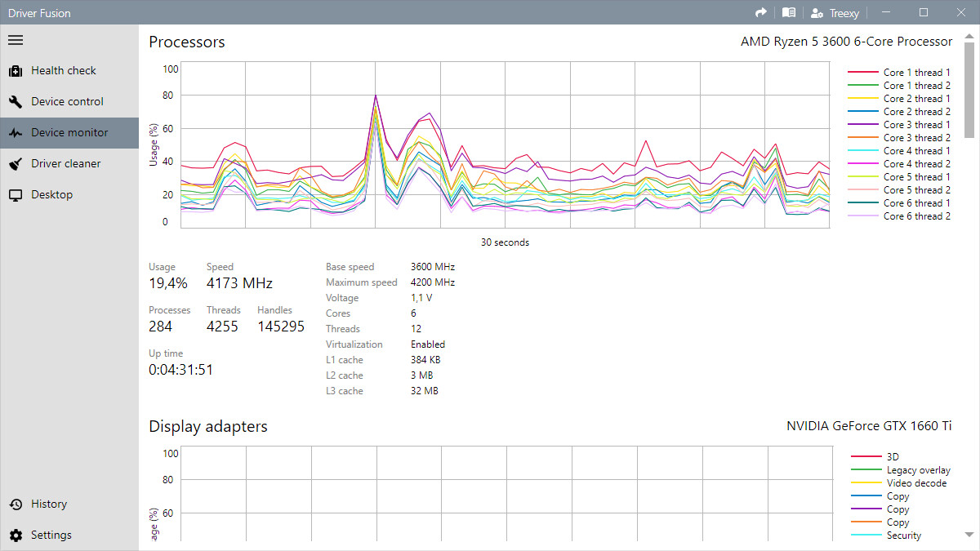The height and width of the screenshot is (551, 980).
Task: Click the scrollbar down arrow
Action: (969, 534)
